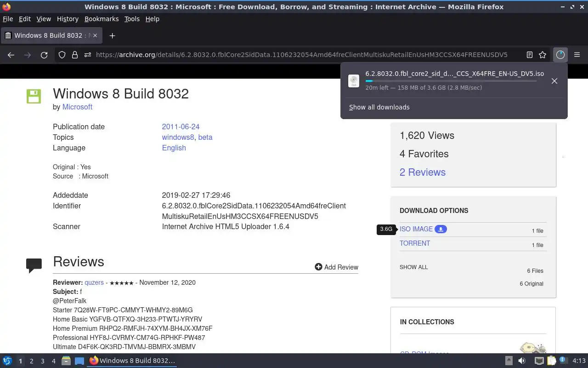Reload the current page

[x=44, y=55]
